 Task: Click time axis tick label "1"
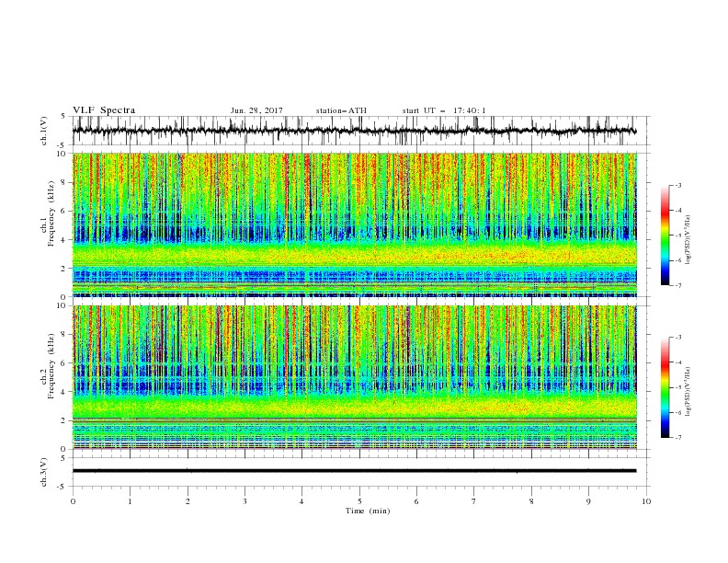coord(130,501)
